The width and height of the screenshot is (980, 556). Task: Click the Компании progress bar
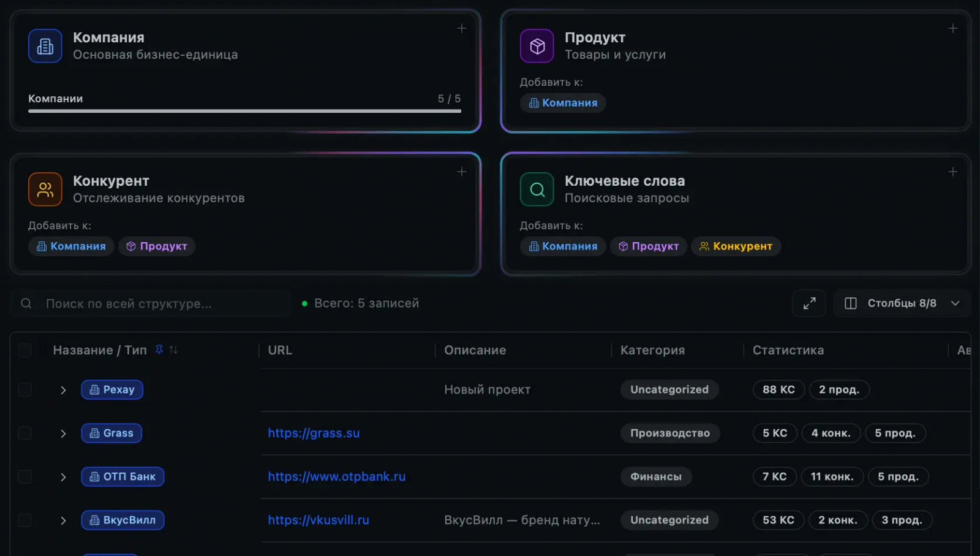244,111
